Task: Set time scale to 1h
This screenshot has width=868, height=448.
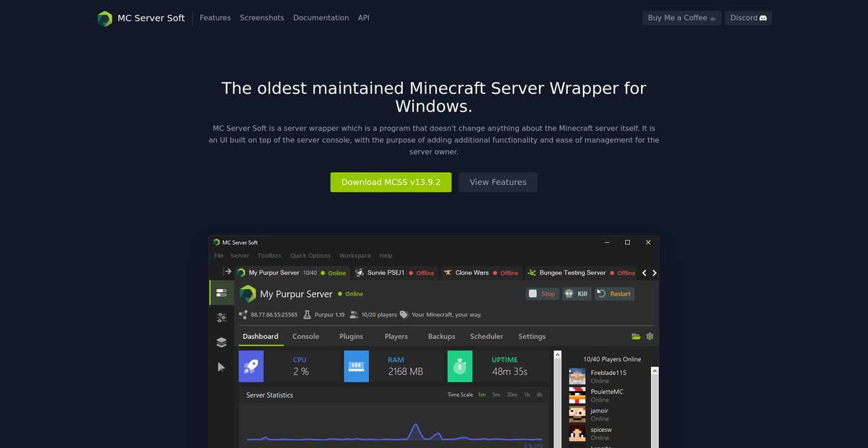Action: (x=527, y=395)
